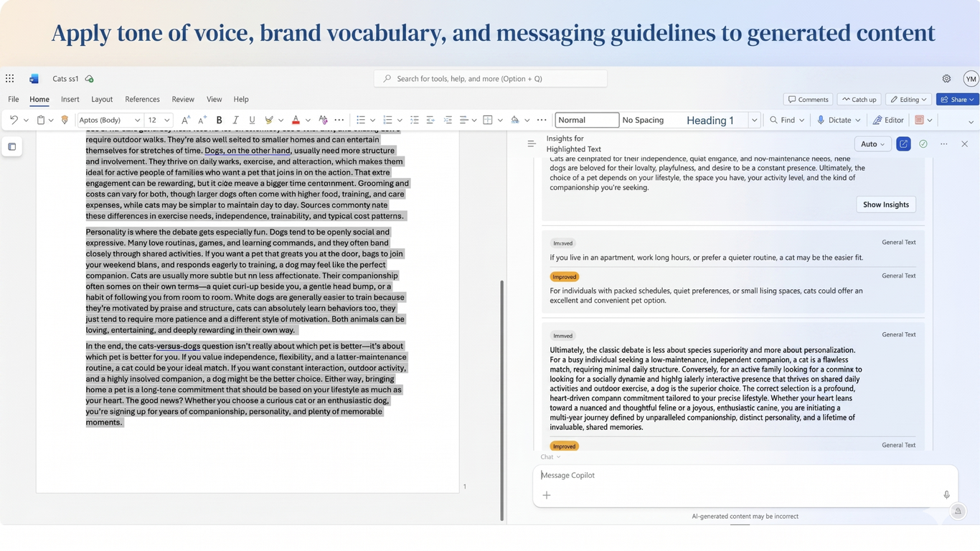Image resolution: width=980 pixels, height=551 pixels.
Task: Expand the Auto dropdown in Copilot pane
Action: [x=873, y=144]
